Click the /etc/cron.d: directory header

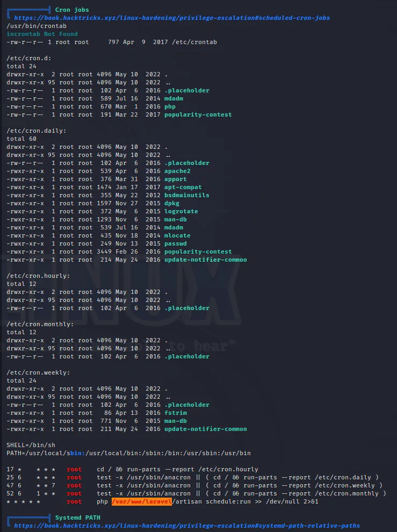[x=29, y=58]
